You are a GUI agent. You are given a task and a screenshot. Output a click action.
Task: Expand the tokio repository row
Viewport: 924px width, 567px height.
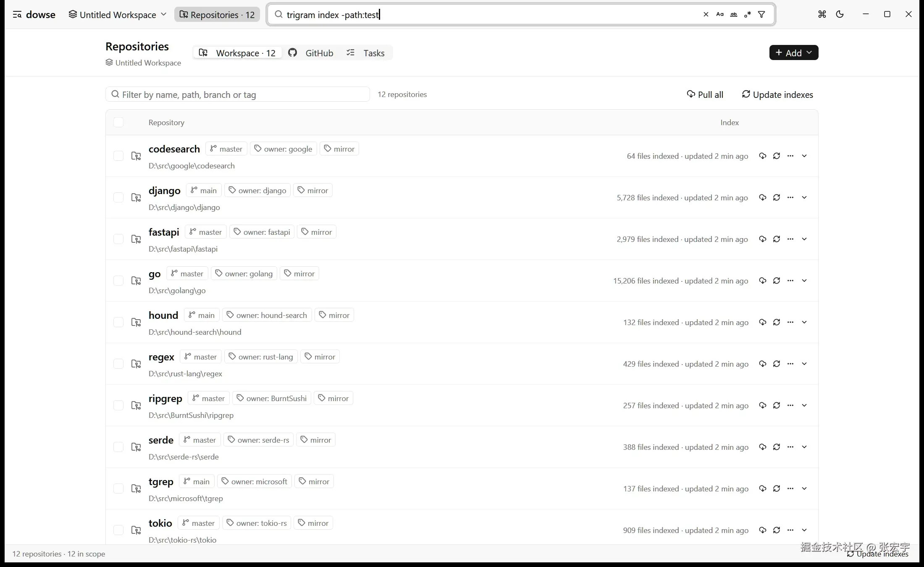click(x=804, y=530)
